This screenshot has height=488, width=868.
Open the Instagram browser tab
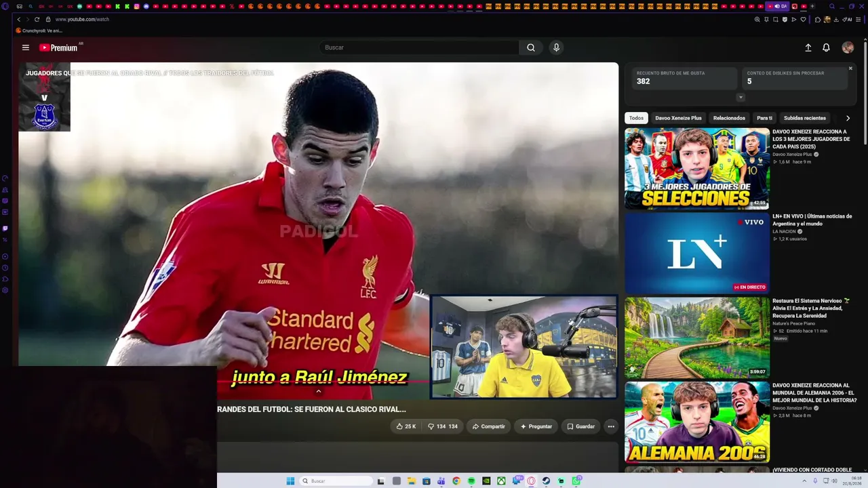[136, 7]
